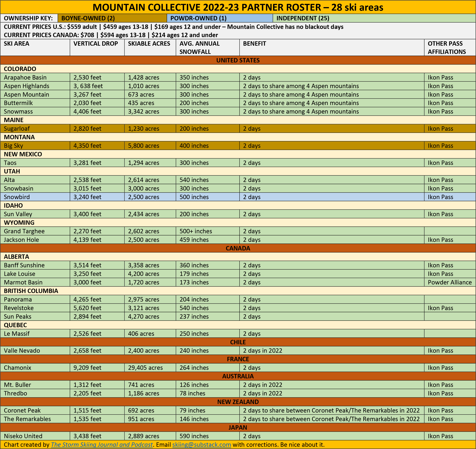Select the UNITED STATES section banner
The width and height of the screenshot is (476, 449).
click(x=238, y=60)
